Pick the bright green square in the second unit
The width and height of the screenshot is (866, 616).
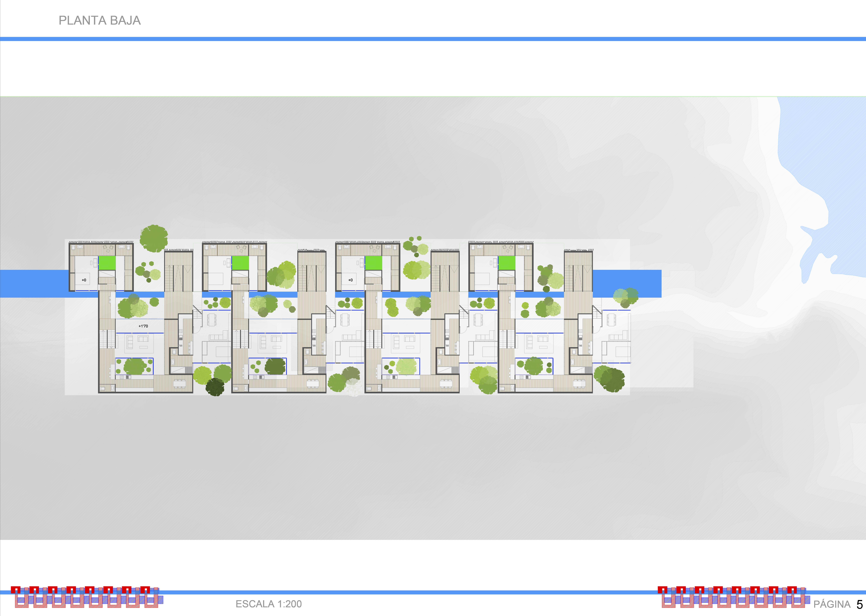click(x=240, y=263)
